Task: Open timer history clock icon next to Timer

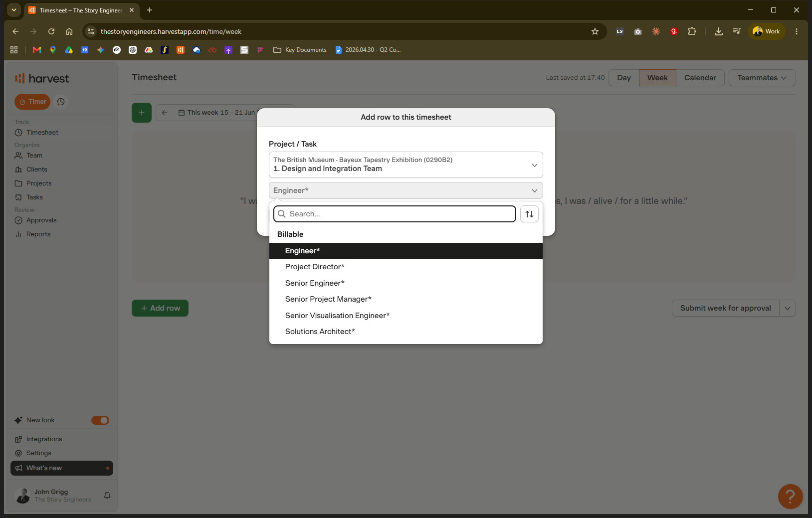Action: click(x=61, y=102)
